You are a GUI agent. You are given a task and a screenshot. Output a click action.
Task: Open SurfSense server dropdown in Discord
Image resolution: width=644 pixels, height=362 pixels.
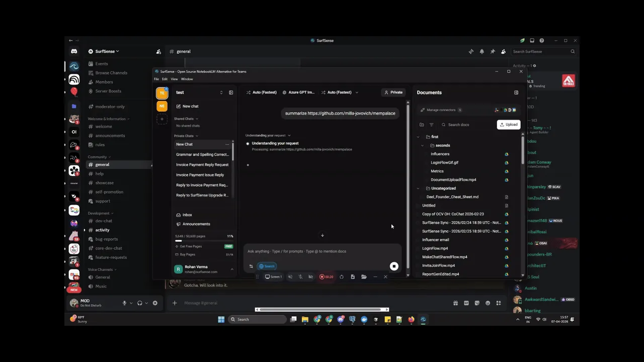point(103,51)
